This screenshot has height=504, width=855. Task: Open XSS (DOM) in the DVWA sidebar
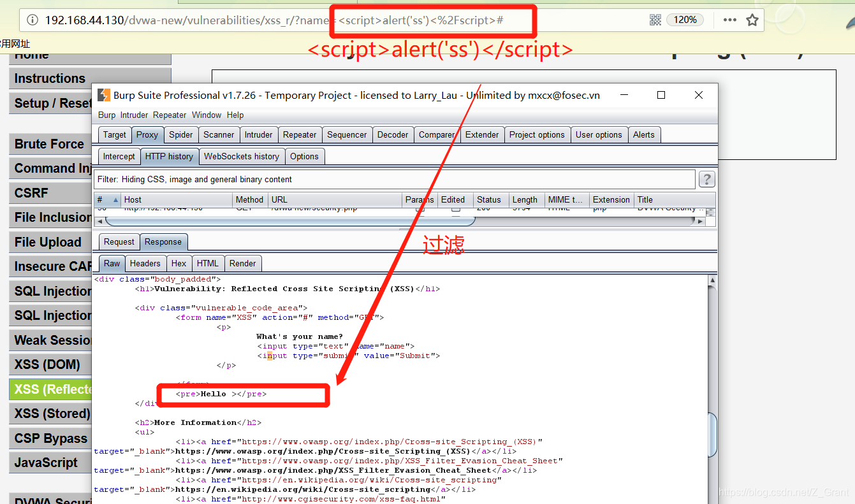tap(50, 364)
